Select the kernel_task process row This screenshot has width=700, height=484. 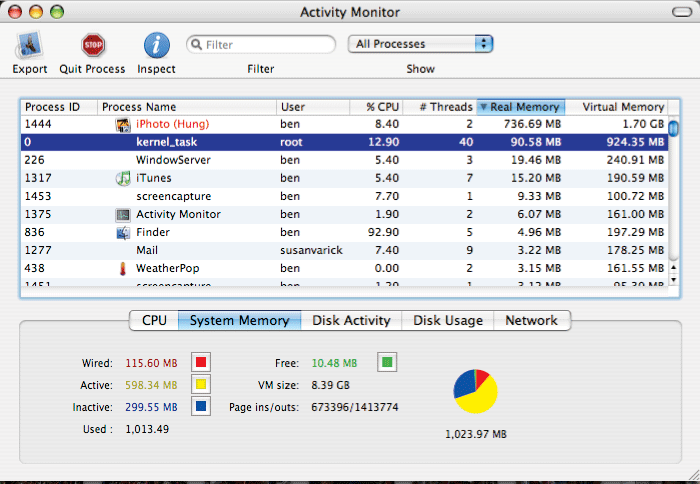point(344,142)
